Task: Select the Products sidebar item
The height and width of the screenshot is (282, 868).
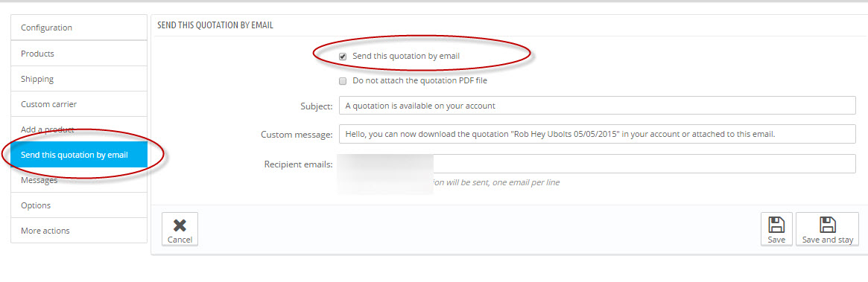Action: (79, 54)
